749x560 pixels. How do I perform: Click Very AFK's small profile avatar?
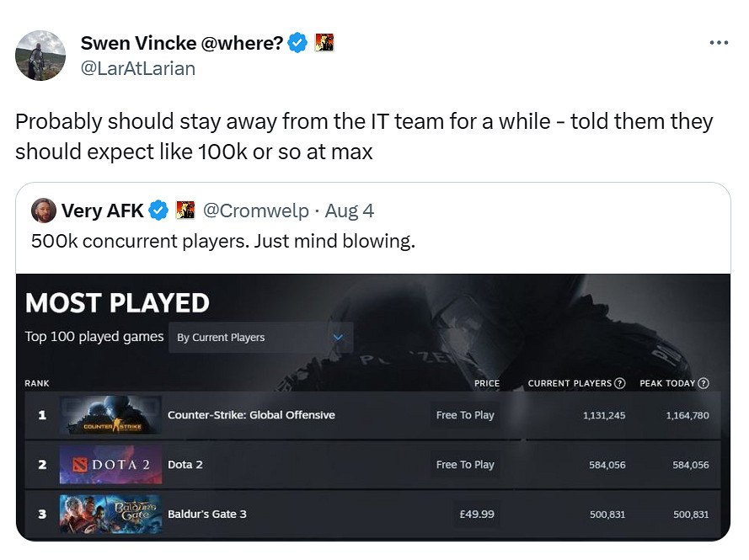(x=43, y=210)
